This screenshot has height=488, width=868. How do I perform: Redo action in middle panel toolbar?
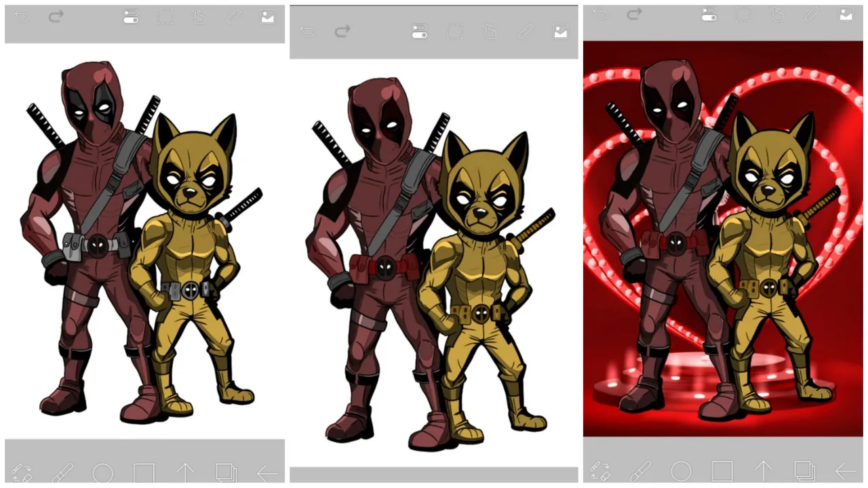[x=342, y=31]
